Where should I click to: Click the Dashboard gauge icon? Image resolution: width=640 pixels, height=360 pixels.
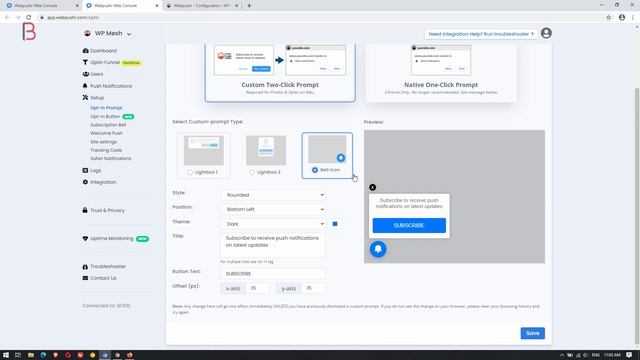[85, 51]
